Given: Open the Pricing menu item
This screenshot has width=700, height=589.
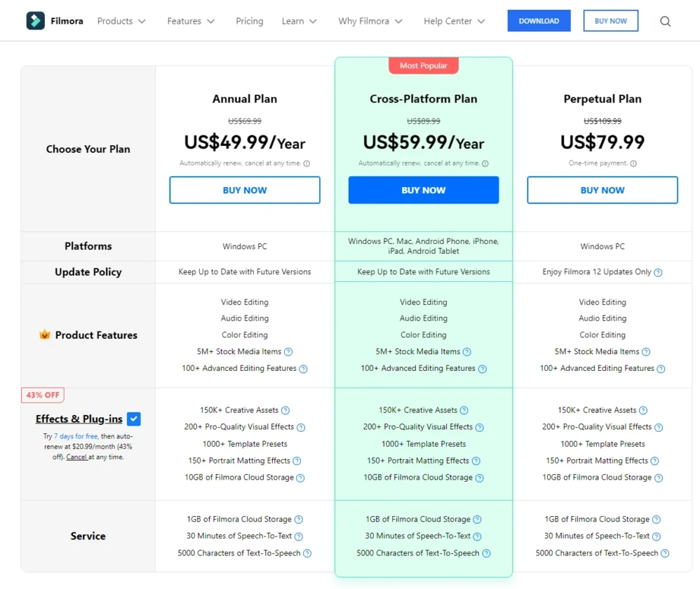Looking at the screenshot, I should click(249, 21).
